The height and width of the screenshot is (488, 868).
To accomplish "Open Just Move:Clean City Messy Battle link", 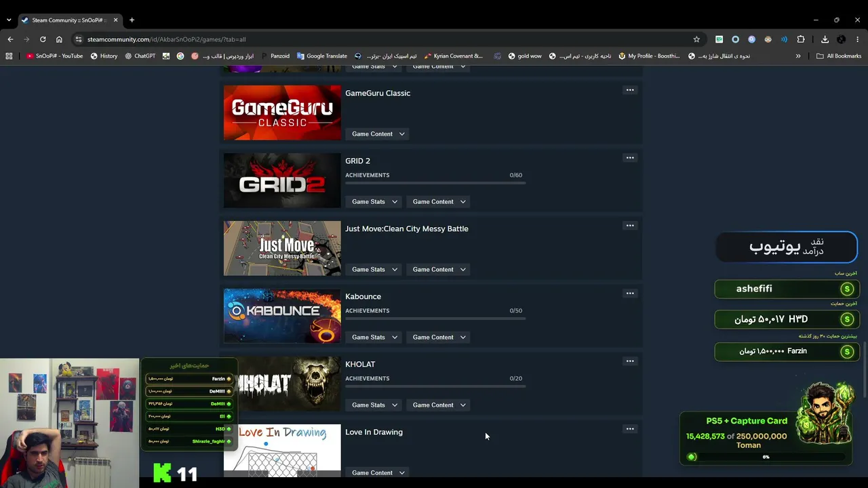I will click(x=407, y=229).
